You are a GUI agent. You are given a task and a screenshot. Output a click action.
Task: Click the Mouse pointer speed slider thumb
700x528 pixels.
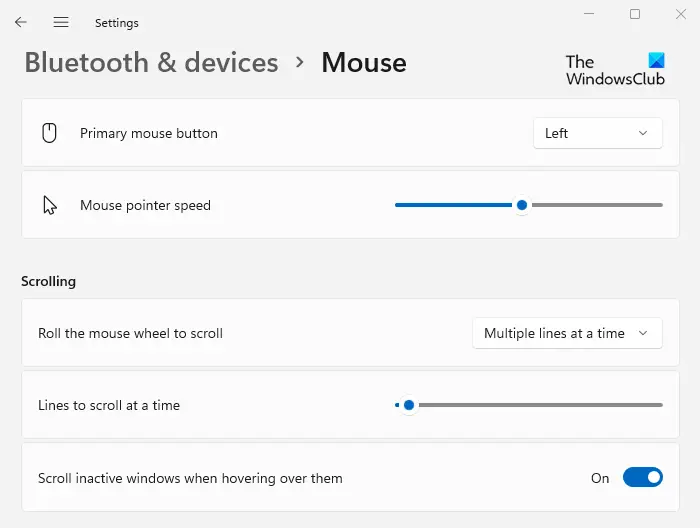click(521, 205)
